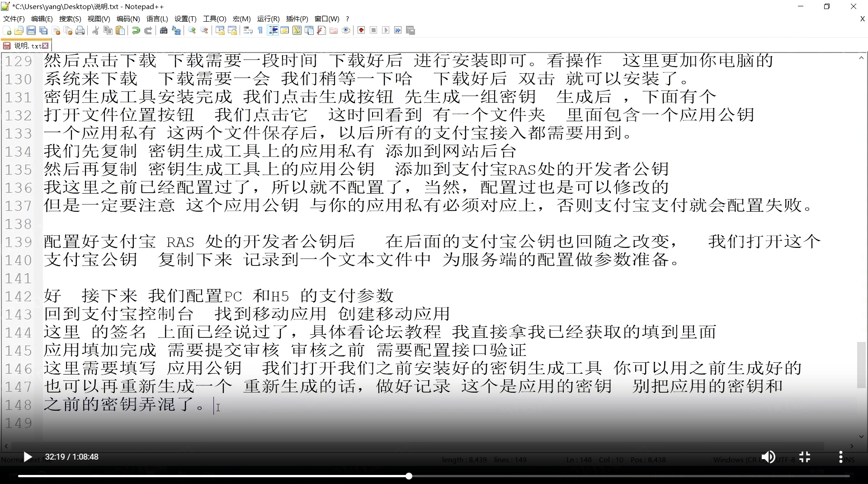This screenshot has width=868, height=484.
Task: Save the document with the floppy icon
Action: coord(31,30)
